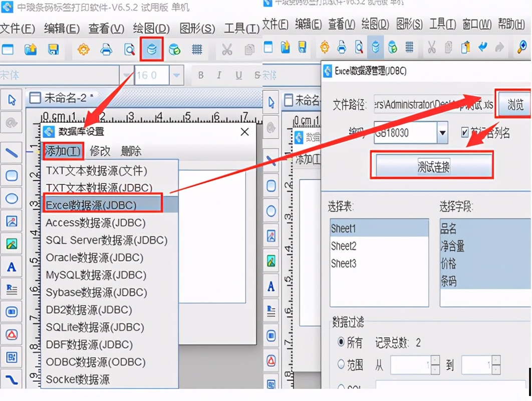The height and width of the screenshot is (401, 532).
Task: Click the green database icon in left window
Action: click(x=174, y=50)
